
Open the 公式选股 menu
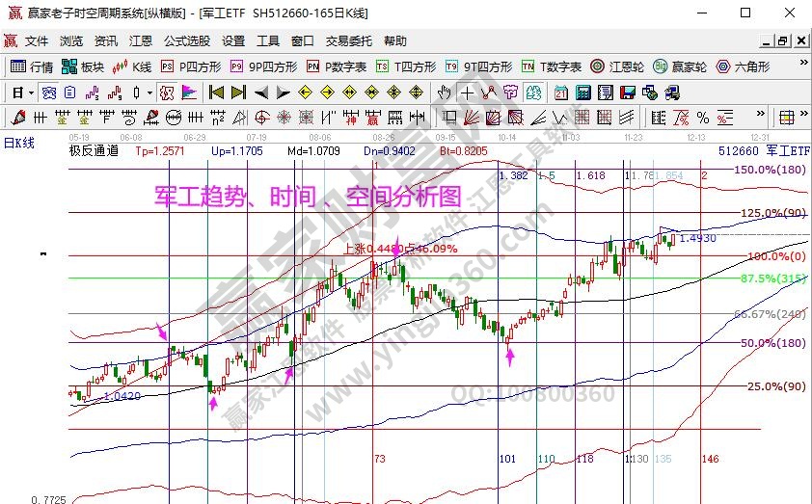(187, 41)
